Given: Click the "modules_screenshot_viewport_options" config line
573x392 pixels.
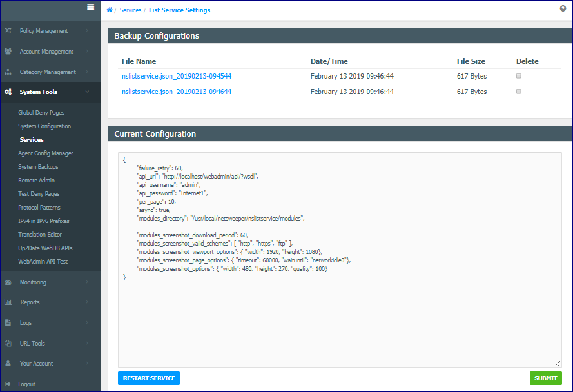Looking at the screenshot, I should point(229,251).
